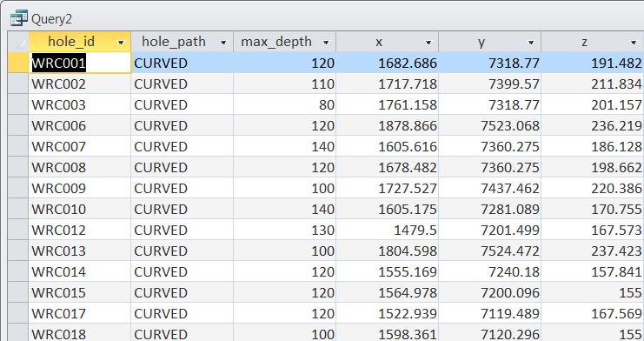Click the cell WRC013
The image size is (644, 341).
click(80, 251)
